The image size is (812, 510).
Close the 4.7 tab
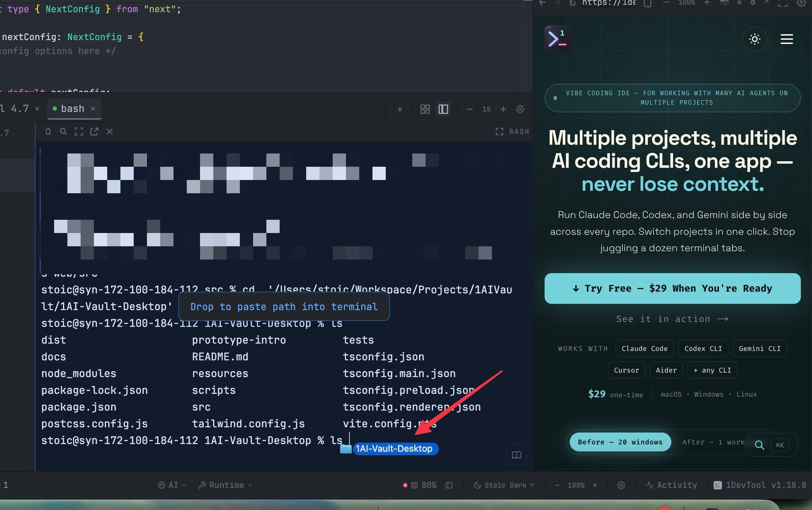37,109
